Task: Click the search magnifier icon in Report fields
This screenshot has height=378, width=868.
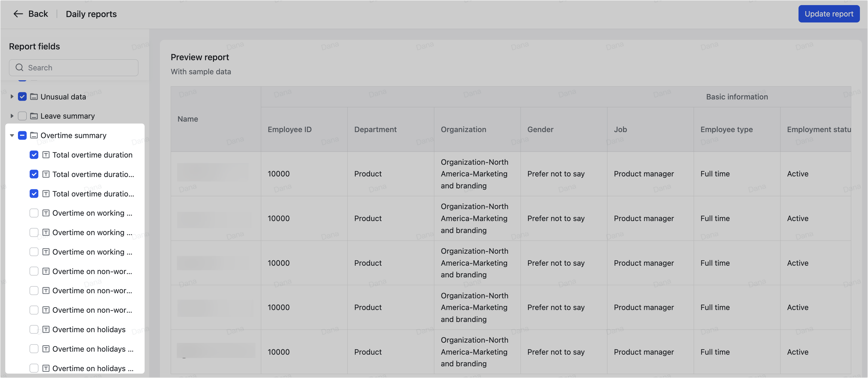Action: tap(19, 67)
